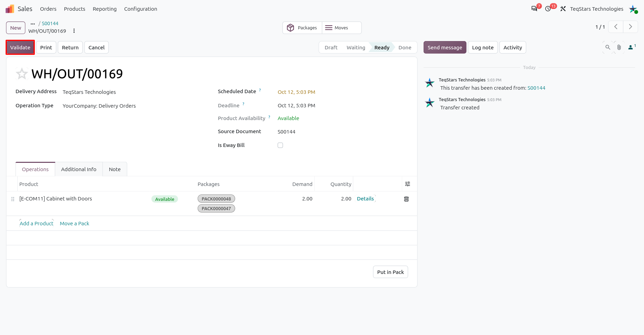Create a New record
Image resolution: width=644 pixels, height=335 pixels.
(x=16, y=28)
